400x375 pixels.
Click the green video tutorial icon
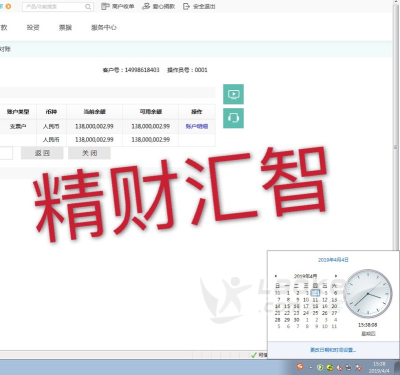point(233,94)
